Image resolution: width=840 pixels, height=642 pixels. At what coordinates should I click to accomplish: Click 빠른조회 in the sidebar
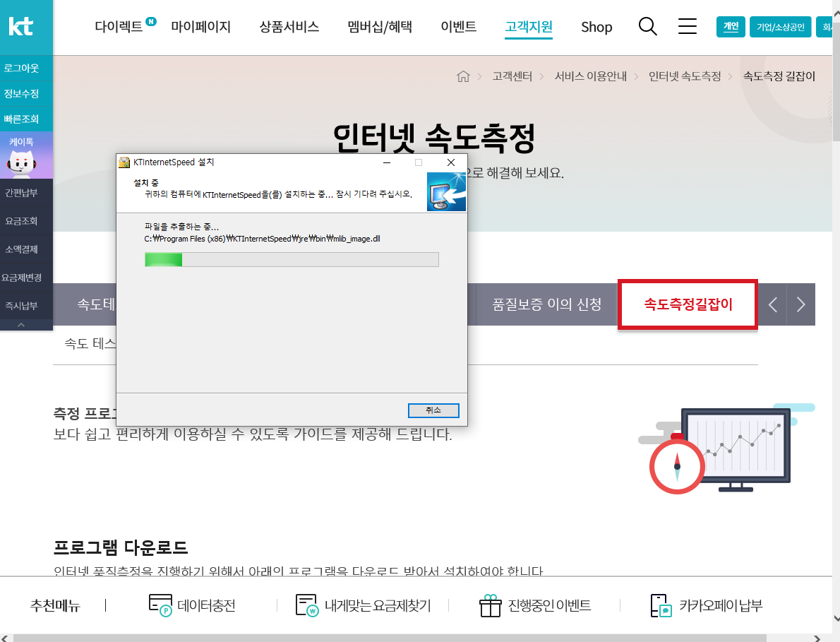[x=21, y=119]
